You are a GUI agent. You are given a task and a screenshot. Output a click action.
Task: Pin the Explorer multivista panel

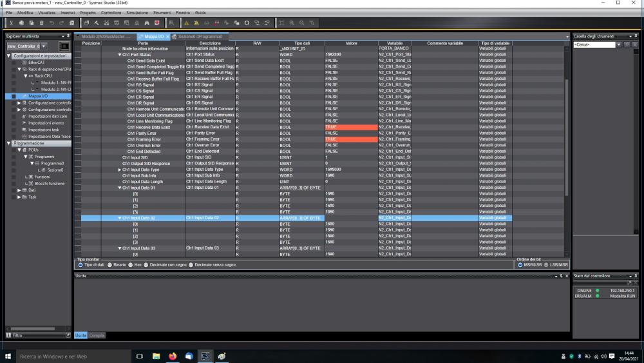(x=68, y=36)
